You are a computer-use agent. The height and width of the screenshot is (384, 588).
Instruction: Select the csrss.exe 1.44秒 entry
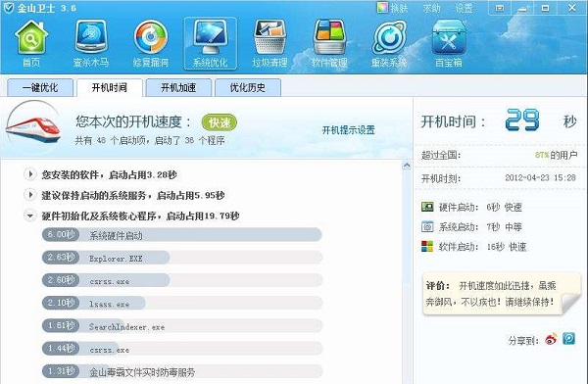pos(182,349)
